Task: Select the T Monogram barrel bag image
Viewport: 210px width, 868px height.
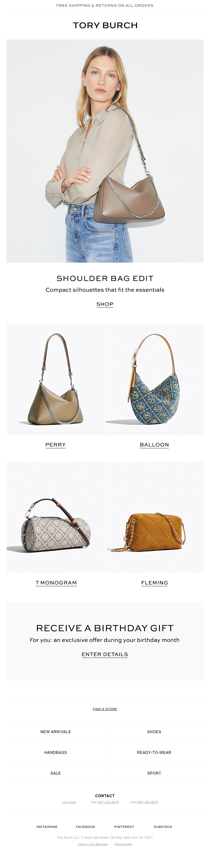Action: 56,517
